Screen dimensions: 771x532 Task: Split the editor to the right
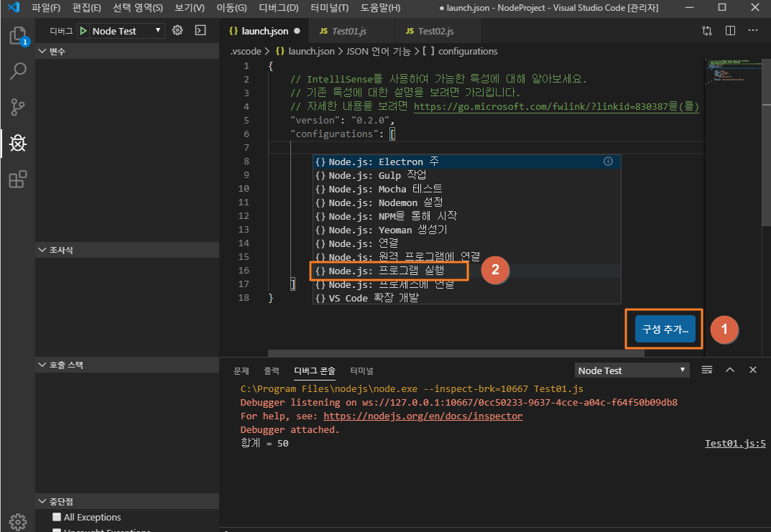pos(730,31)
